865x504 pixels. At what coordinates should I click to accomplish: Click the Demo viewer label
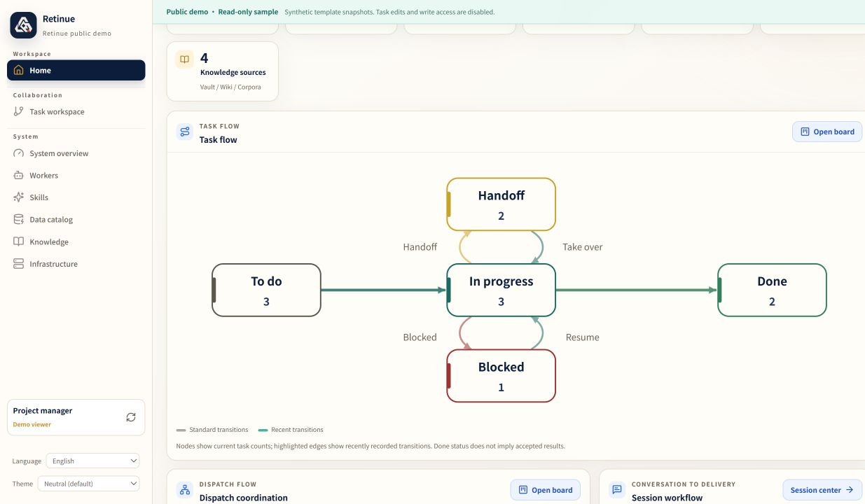pos(32,424)
